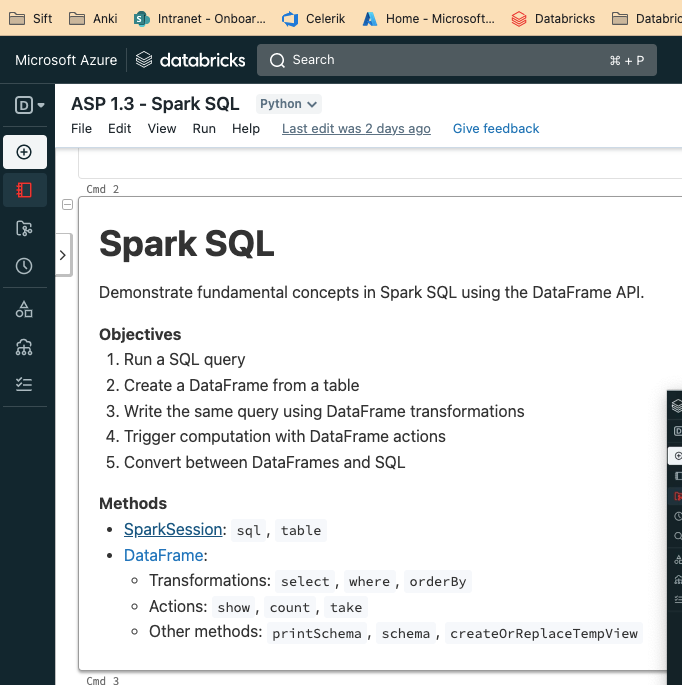Open the Run menu
682x685 pixels.
(204, 129)
